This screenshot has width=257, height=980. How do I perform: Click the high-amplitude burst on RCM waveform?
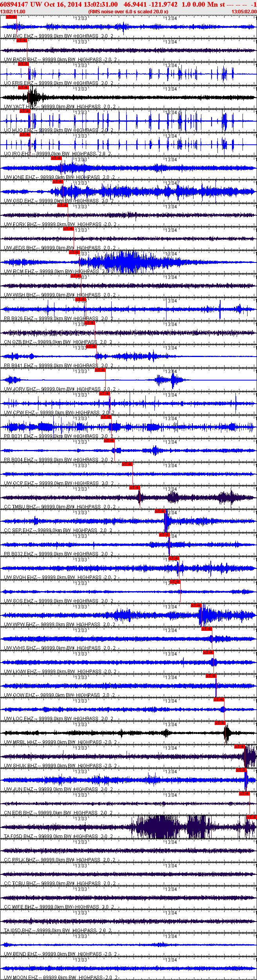tap(125, 262)
